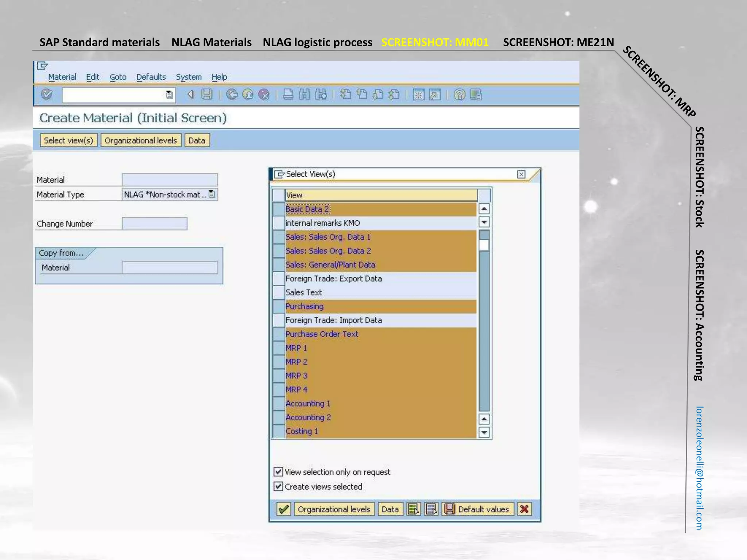Click the Exit up-arrow icon in the toolbar

[x=248, y=95]
